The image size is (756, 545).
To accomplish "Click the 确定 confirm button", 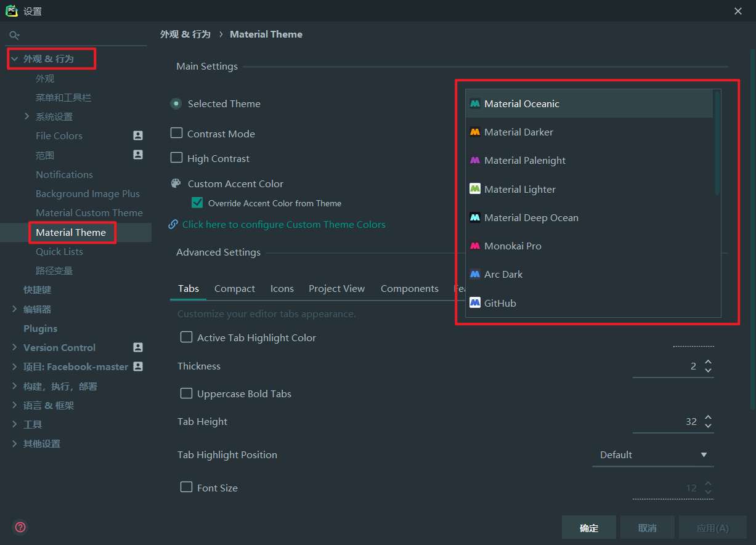I will [x=589, y=528].
